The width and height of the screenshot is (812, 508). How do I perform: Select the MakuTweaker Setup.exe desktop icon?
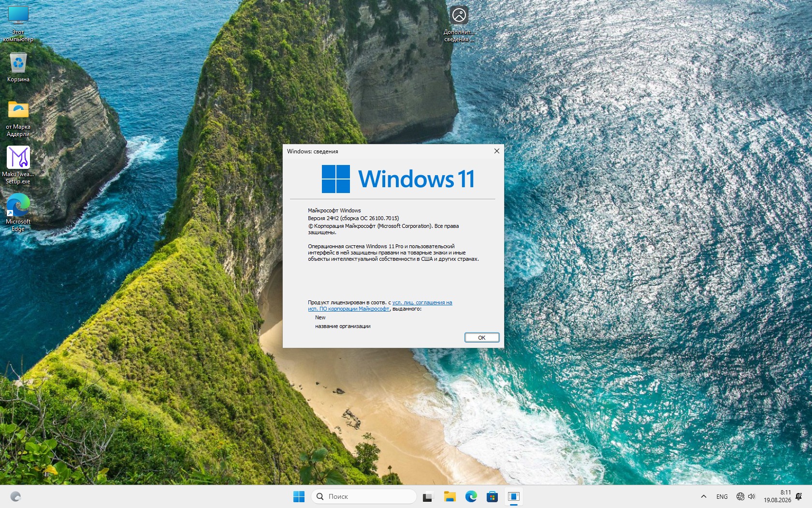(x=18, y=165)
